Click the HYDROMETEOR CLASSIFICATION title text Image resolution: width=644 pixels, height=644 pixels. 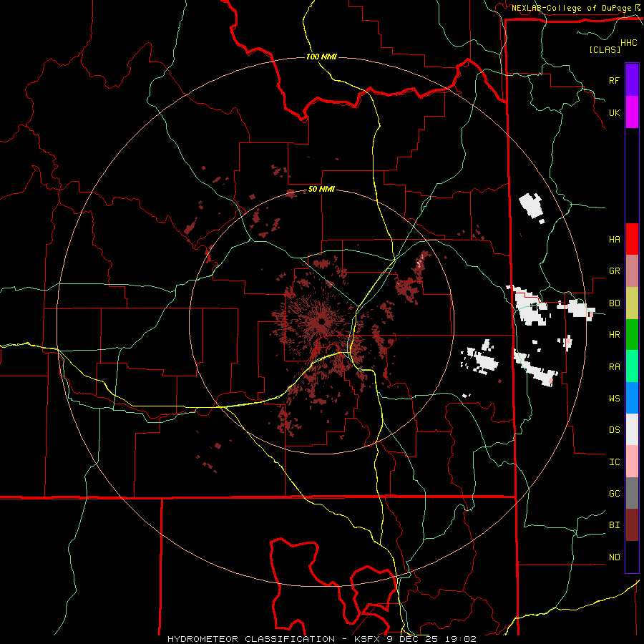[251, 639]
